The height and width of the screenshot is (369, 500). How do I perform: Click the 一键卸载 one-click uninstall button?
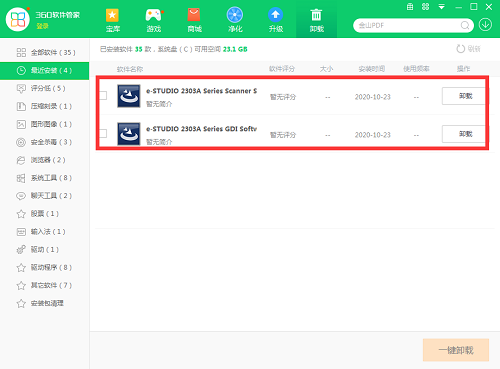456,350
